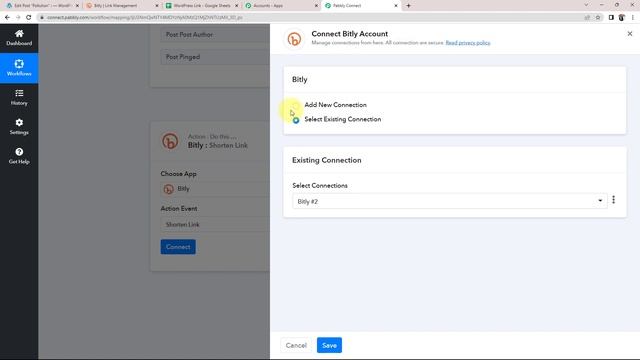Click the Post Pinged field
The height and width of the screenshot is (360, 640).
215,57
